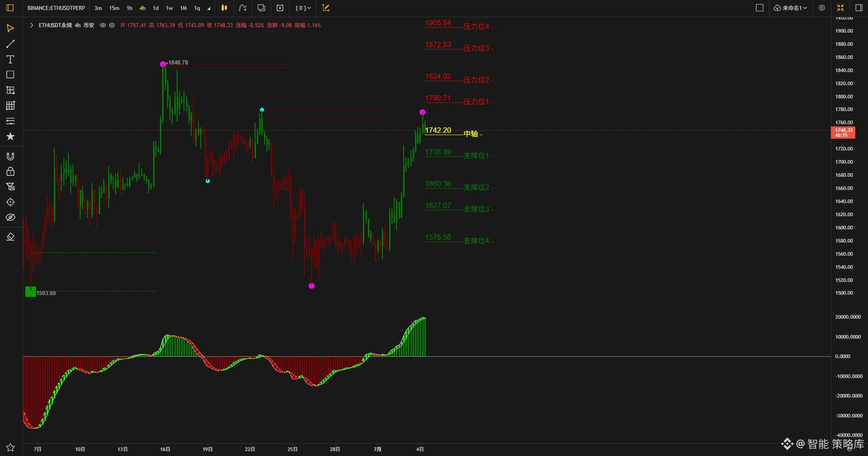
Task: Select the rectangle shape tool
Action: [x=10, y=75]
